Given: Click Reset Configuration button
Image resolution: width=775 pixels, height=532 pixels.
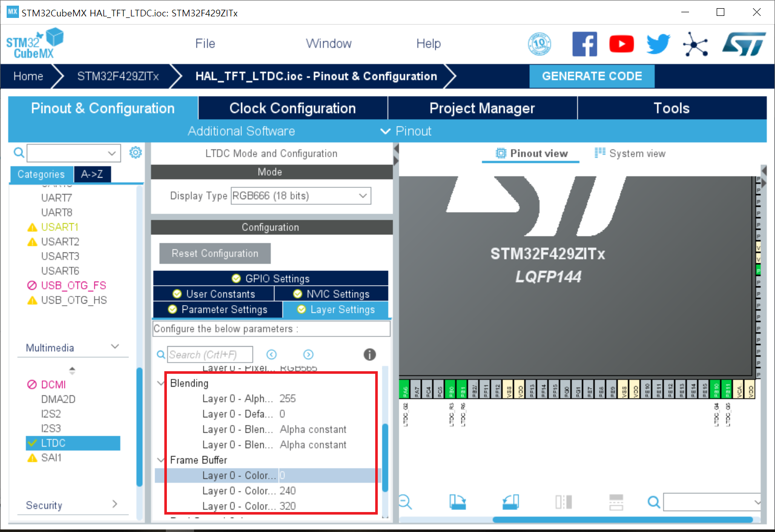Looking at the screenshot, I should click(215, 253).
